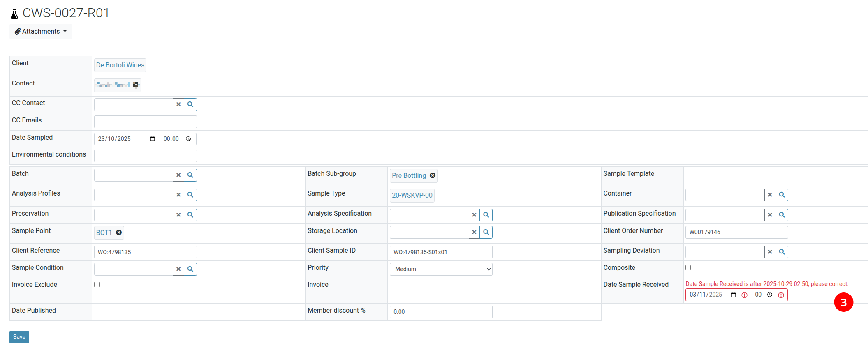Expand the Attachments dropdown

(41, 32)
